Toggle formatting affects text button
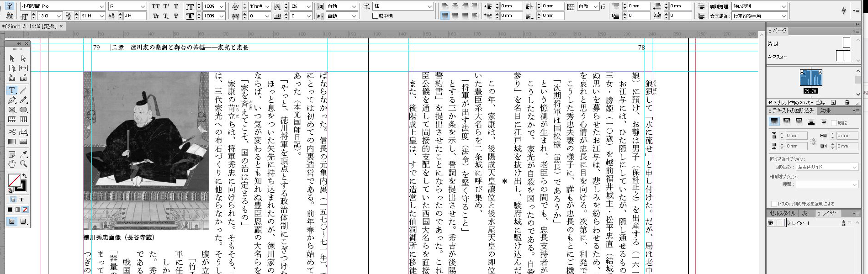Screen dimensions: 868x274 click(21, 200)
